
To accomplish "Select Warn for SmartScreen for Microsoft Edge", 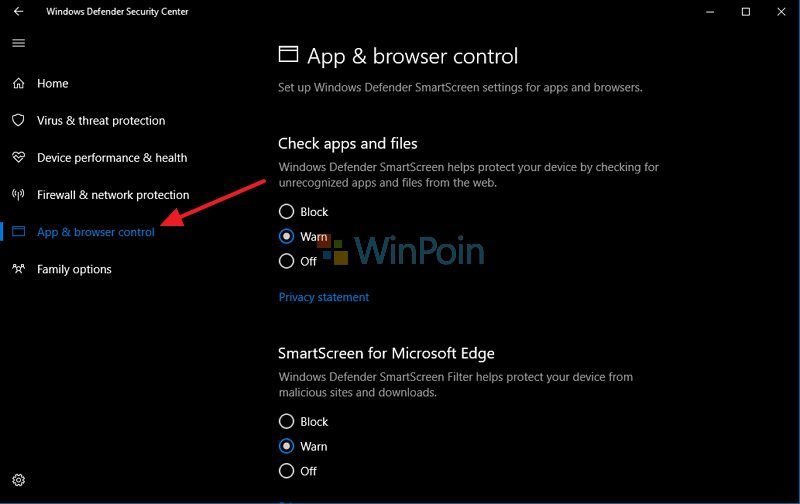I will click(x=287, y=446).
